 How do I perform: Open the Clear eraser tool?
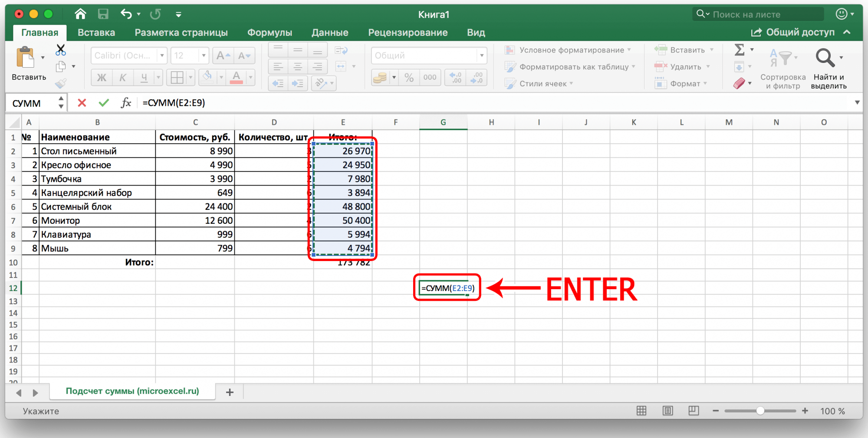(739, 83)
